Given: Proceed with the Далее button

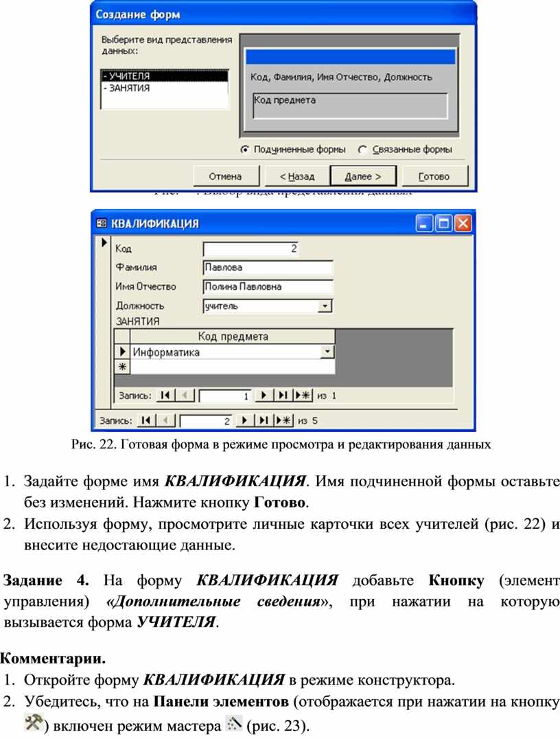Looking at the screenshot, I should click(362, 177).
